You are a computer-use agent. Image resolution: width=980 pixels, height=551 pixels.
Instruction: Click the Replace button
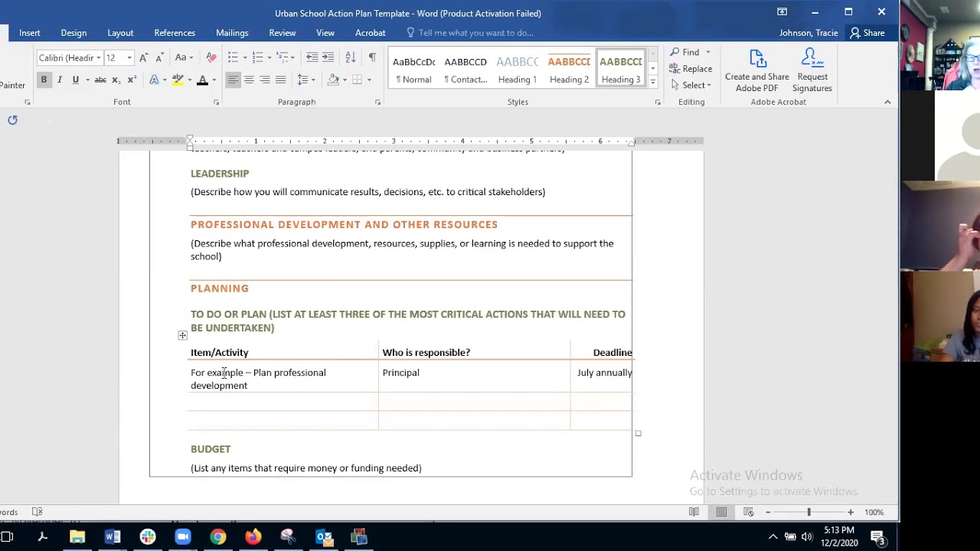[x=691, y=69]
